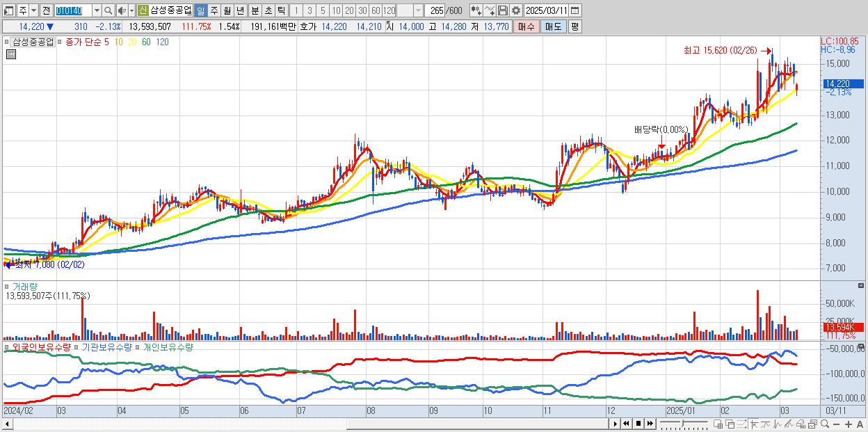The image size is (868, 432).
Task: Click the line drawing tools icon
Action: pyautogui.click(x=489, y=10)
